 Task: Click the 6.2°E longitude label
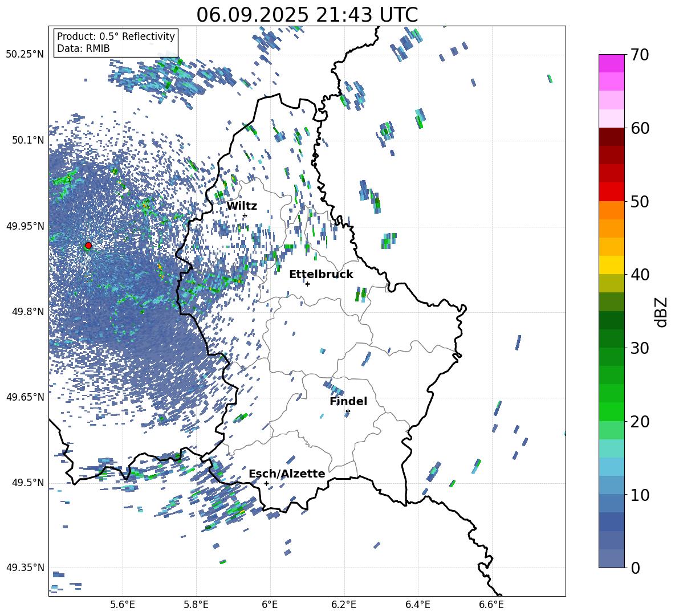(344, 605)
